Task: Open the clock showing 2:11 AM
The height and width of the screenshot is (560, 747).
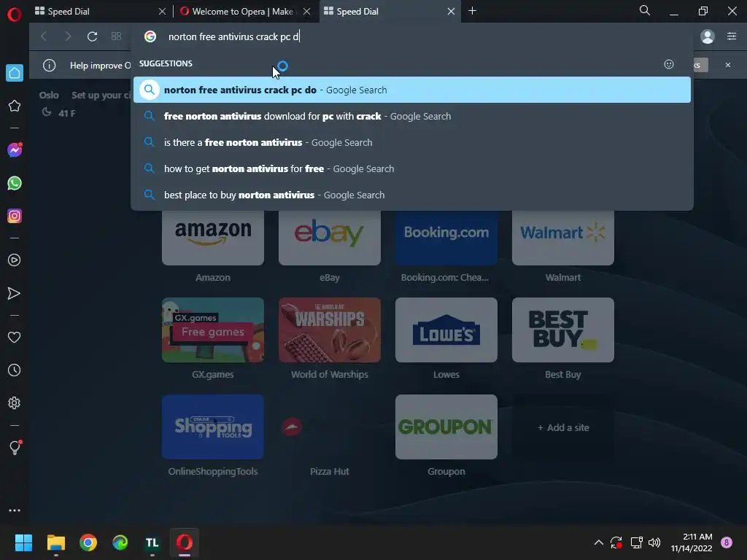Action: 692,542
